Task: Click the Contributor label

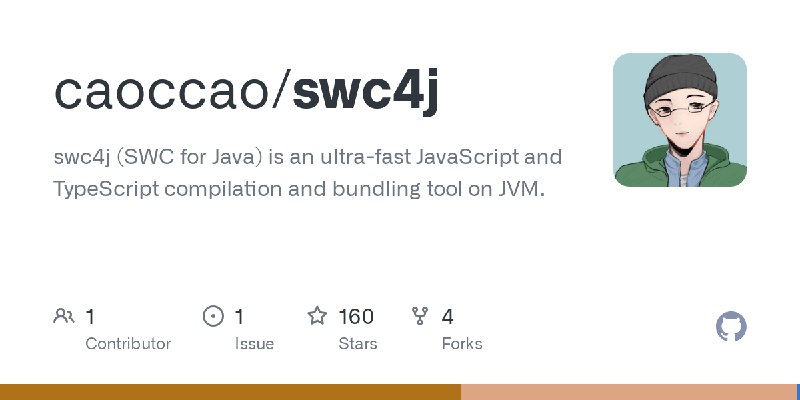Action: [128, 343]
